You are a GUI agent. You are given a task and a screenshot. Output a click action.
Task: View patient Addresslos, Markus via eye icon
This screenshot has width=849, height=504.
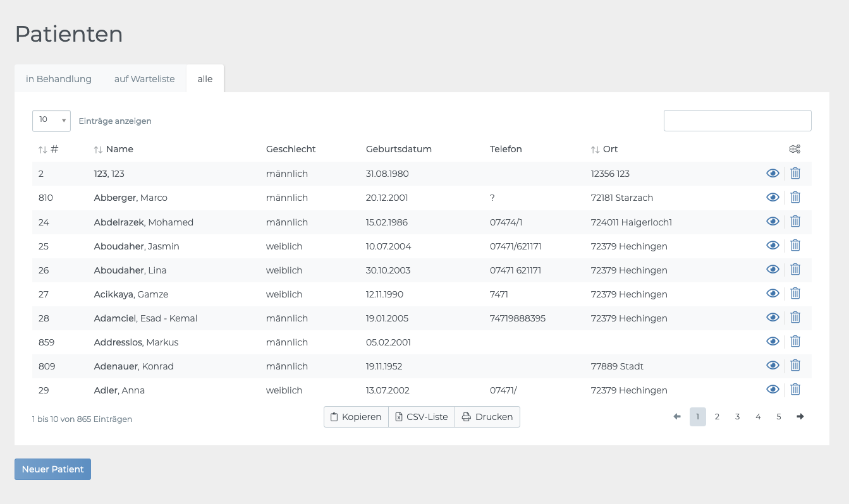[772, 342]
